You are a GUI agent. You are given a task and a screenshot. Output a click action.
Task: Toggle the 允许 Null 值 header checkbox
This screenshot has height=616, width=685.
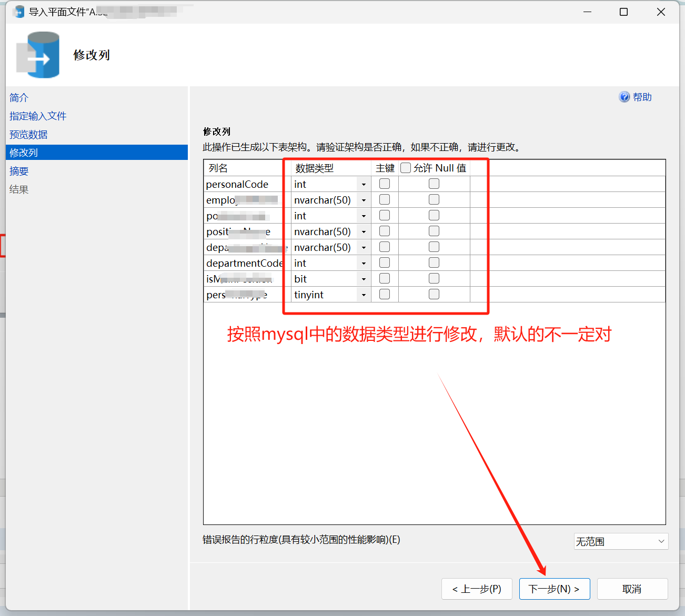(406, 168)
